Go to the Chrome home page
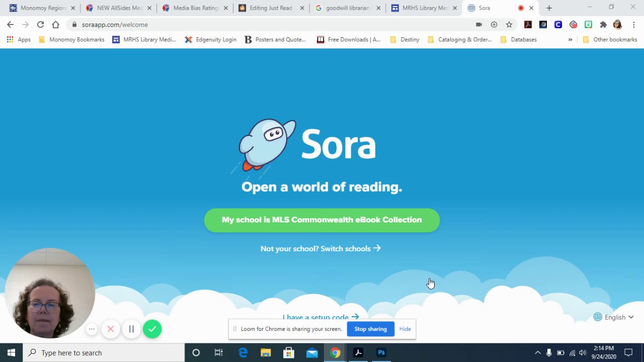Image resolution: width=644 pixels, height=362 pixels. tap(55, 25)
